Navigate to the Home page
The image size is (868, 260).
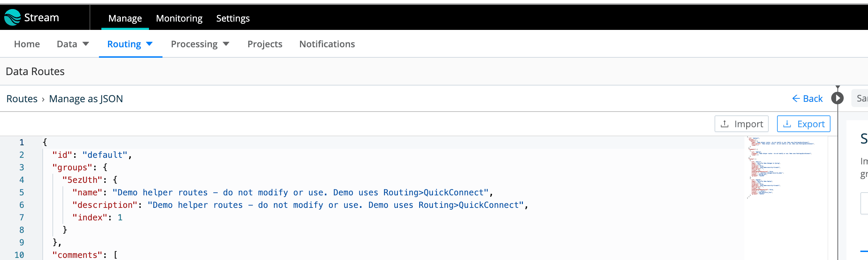coord(27,44)
